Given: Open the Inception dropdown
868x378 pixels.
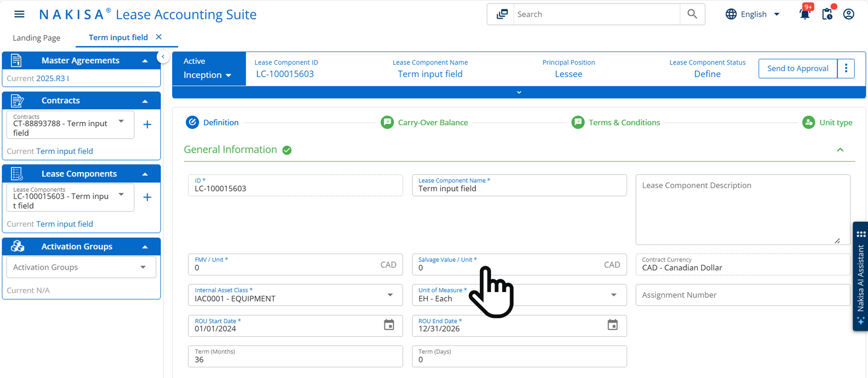Looking at the screenshot, I should (x=207, y=75).
